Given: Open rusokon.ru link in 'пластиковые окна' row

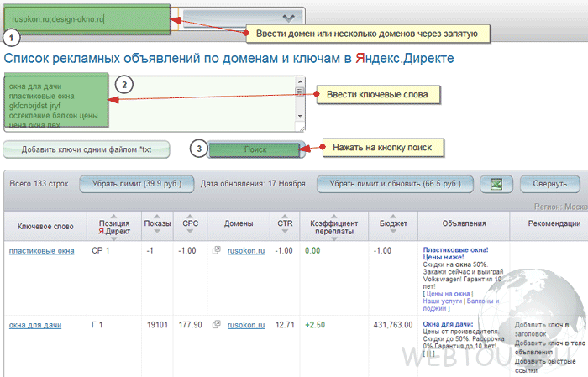Looking at the screenshot, I should (246, 251).
